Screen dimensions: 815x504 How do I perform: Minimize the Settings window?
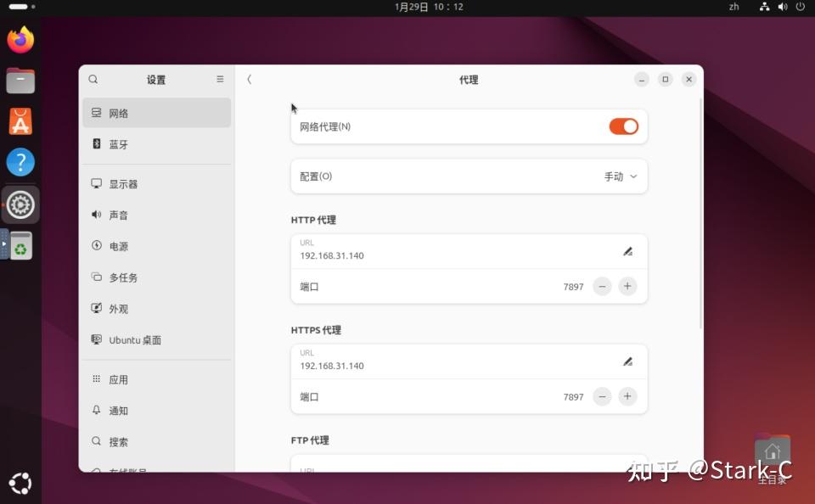(x=642, y=80)
